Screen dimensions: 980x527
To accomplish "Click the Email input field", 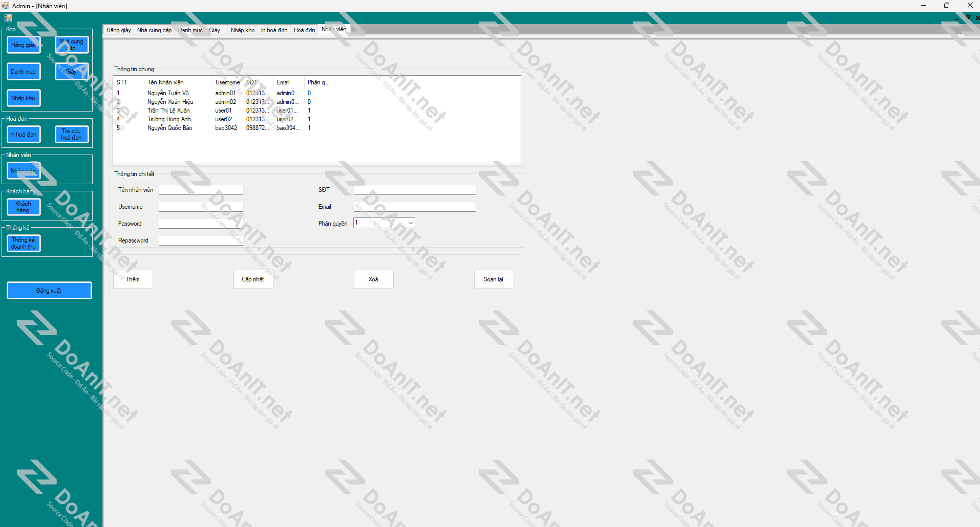I will point(414,207).
